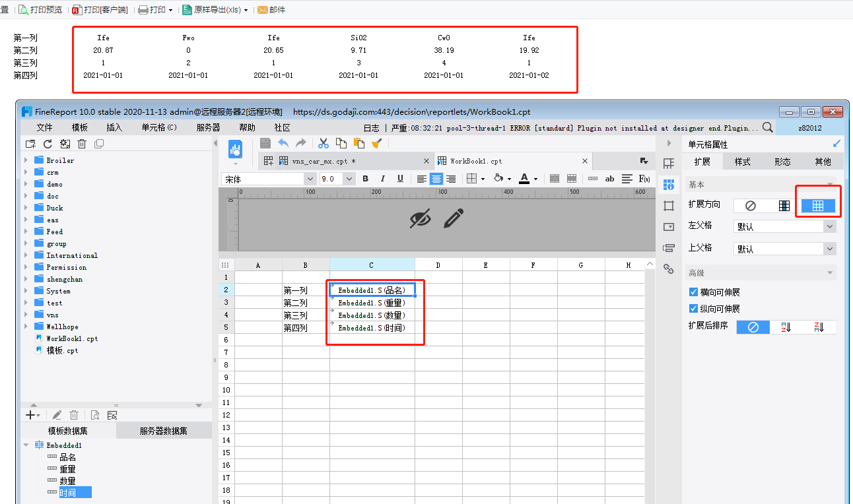Click 打印[客户端] button
Image resolution: width=853 pixels, height=504 pixels.
(x=100, y=10)
